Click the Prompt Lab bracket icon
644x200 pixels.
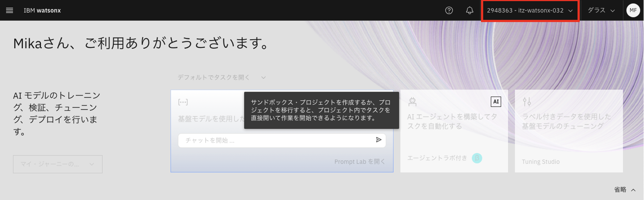click(x=183, y=102)
